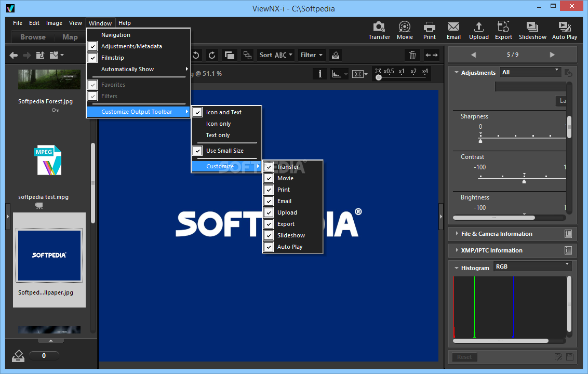588x374 pixels.
Task: Open the Edit menu
Action: click(34, 23)
